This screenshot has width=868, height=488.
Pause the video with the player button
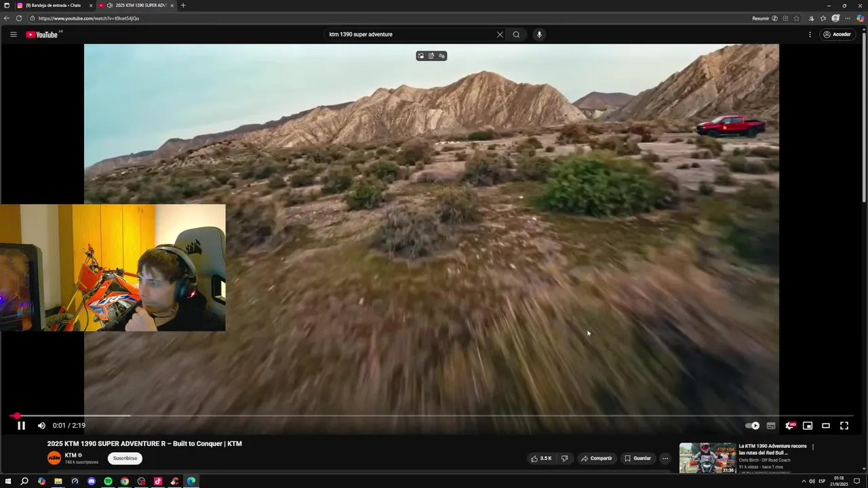pyautogui.click(x=21, y=426)
